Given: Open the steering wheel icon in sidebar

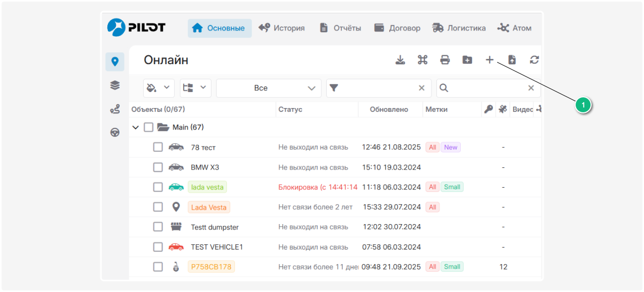Looking at the screenshot, I should 115,133.
